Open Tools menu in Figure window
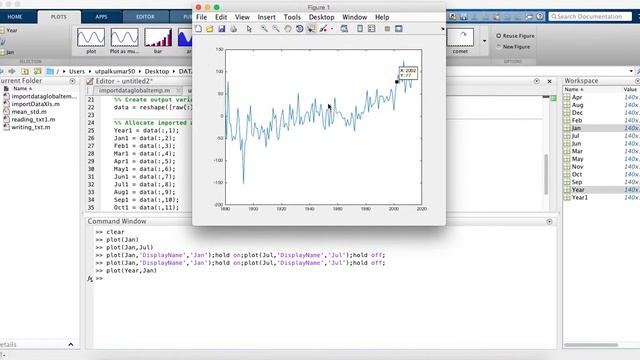Viewport: 640px width, 360px height. pos(292,17)
